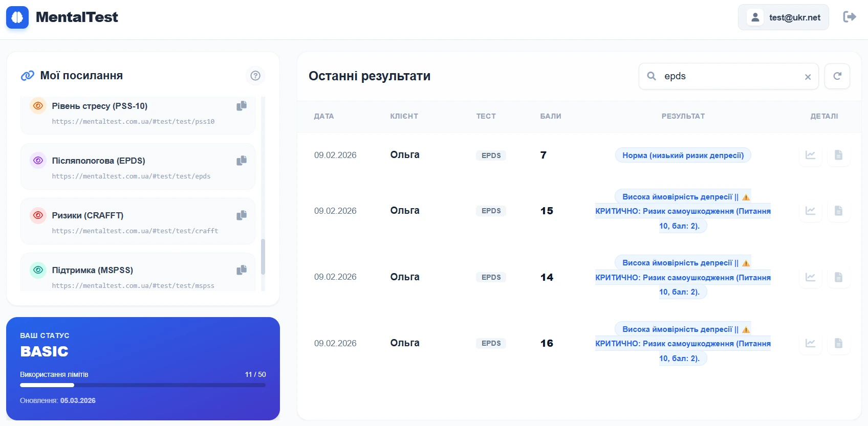Viewport: 868px width, 426px height.
Task: Toggle the eye icon for Ризики (CRAFFT)
Action: point(38,215)
